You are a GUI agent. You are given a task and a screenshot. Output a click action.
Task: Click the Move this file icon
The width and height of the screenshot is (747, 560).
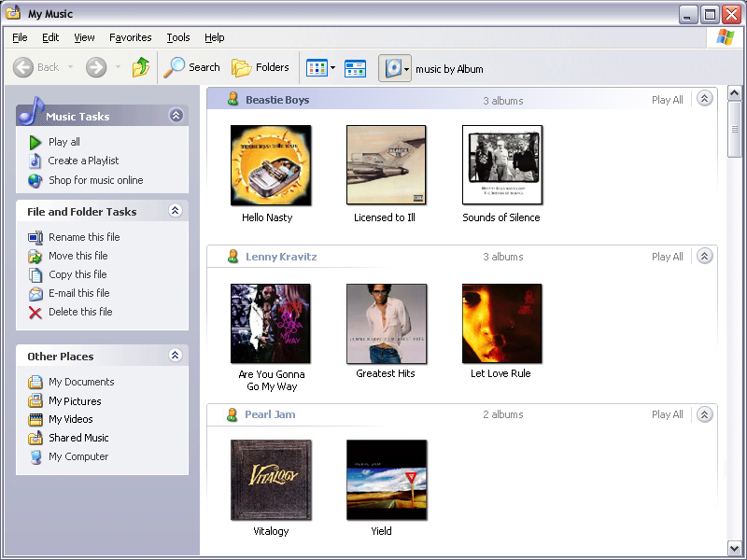tap(35, 256)
